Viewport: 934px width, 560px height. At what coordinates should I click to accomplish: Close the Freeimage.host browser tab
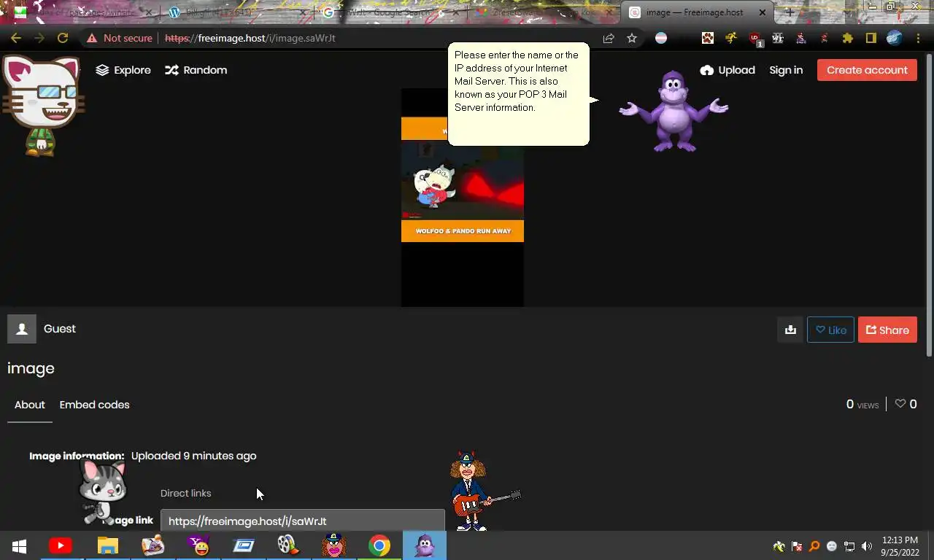pos(763,12)
